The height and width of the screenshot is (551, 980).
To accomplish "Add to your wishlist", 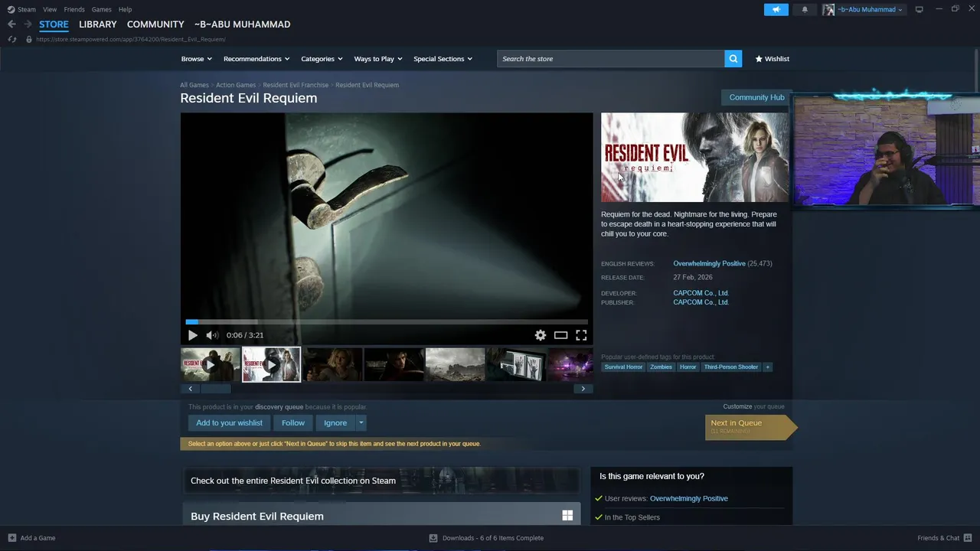I will 229,422.
